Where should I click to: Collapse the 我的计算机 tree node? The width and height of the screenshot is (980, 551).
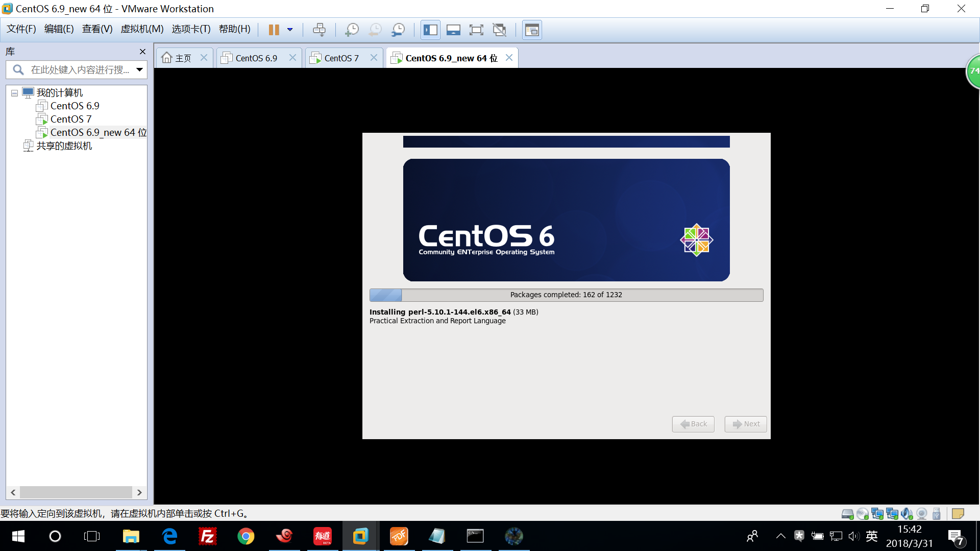(x=14, y=93)
